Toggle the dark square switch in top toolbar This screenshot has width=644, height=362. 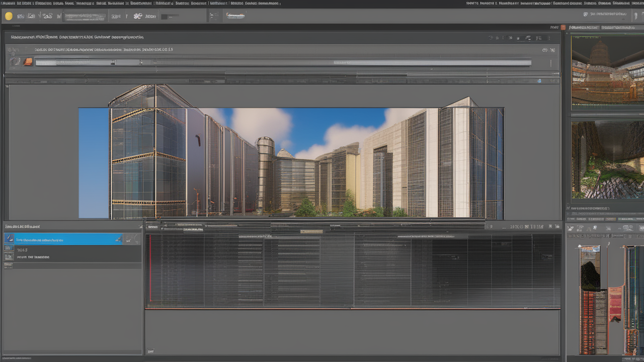[164, 17]
